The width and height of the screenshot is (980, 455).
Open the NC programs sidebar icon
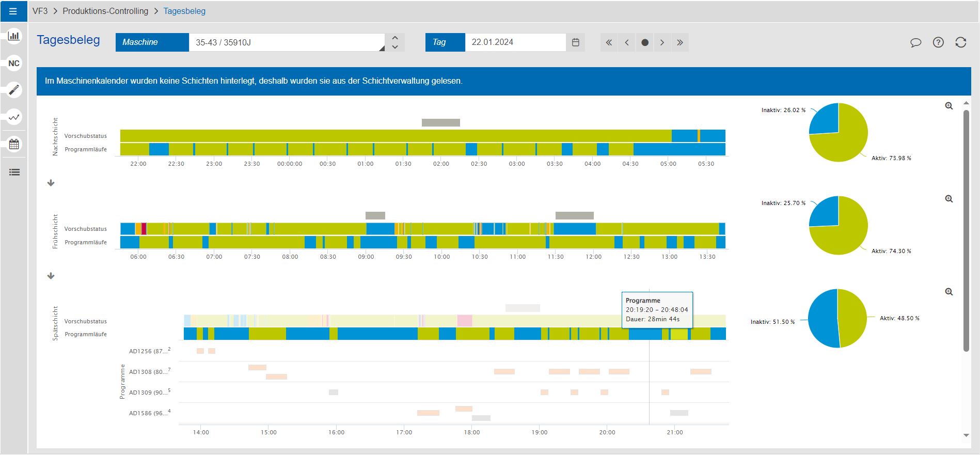[x=14, y=64]
